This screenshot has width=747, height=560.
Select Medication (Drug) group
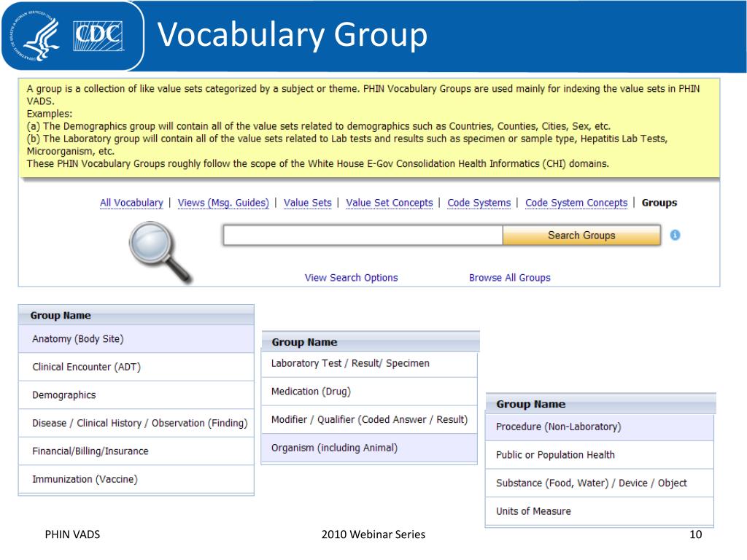[369, 392]
